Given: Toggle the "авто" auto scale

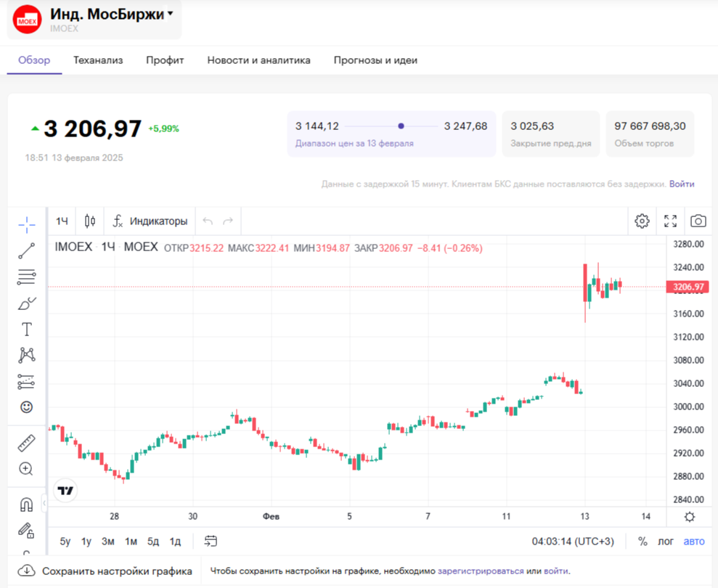Looking at the screenshot, I should (694, 541).
